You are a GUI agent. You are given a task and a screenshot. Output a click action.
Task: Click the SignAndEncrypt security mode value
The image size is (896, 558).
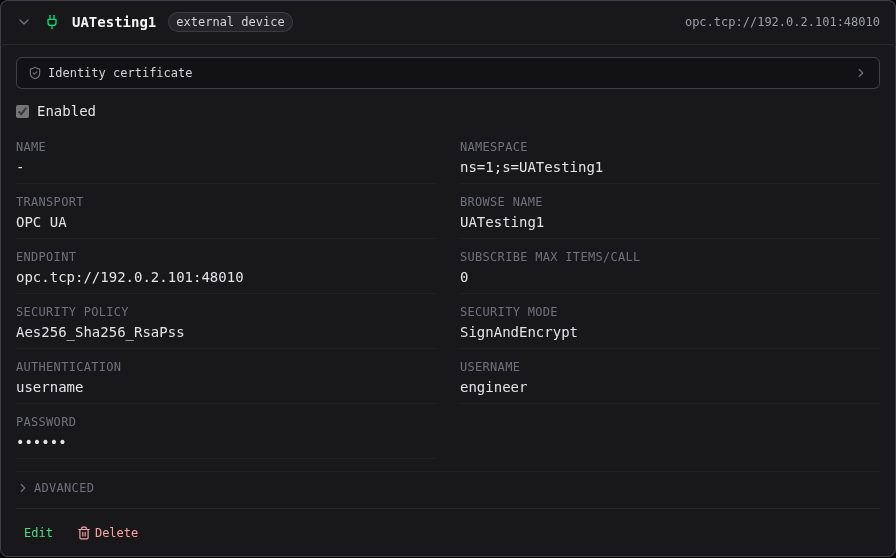coord(519,332)
